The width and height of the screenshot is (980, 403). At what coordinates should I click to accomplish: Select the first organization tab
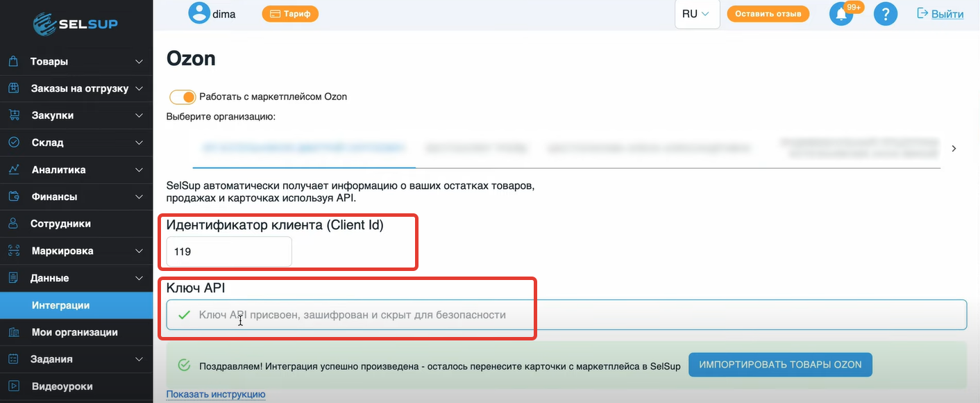click(304, 148)
